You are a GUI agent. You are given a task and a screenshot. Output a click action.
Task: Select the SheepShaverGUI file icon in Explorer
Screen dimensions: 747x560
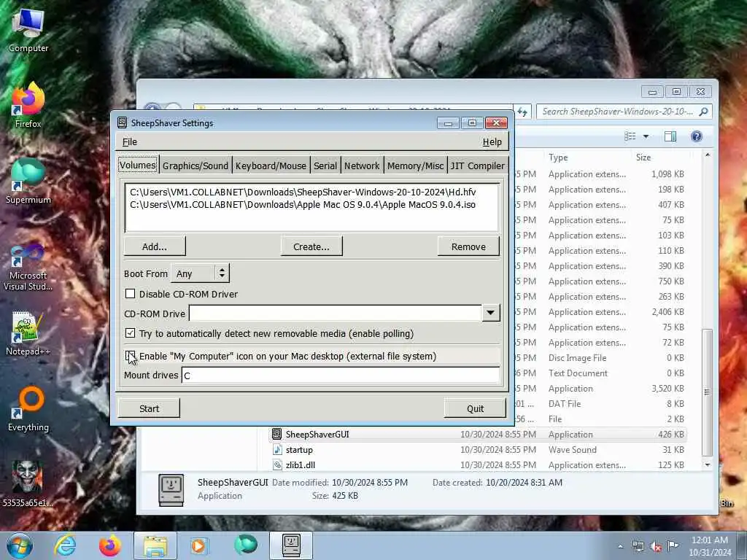point(276,434)
